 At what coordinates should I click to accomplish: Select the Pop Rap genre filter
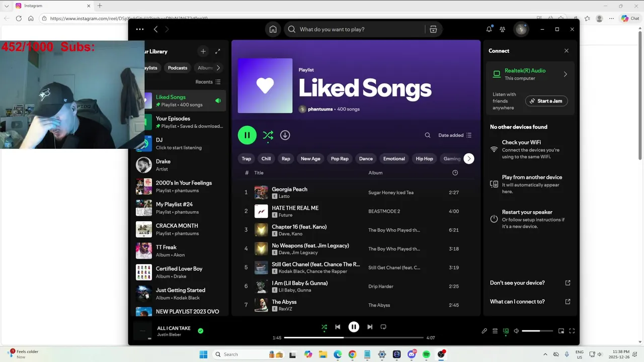point(340,158)
